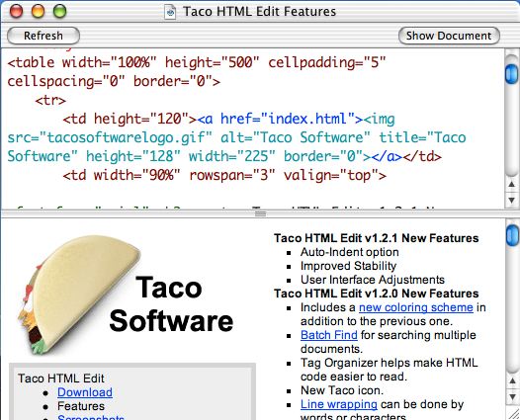Open the Line wrapping link
This screenshot has height=420, width=520.
point(339,404)
